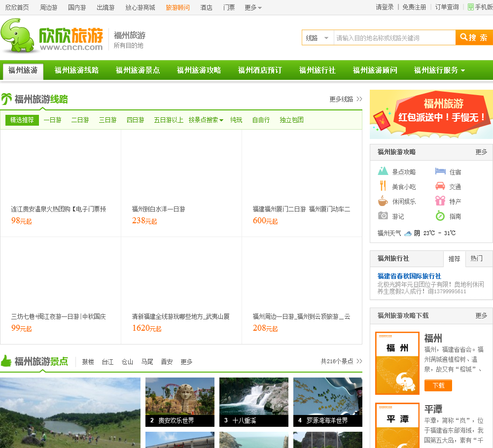Viewport: 493px width, 448px height.
Task: Click the coffee cup icon for 休闲娱乐
Action: pyautogui.click(x=383, y=201)
